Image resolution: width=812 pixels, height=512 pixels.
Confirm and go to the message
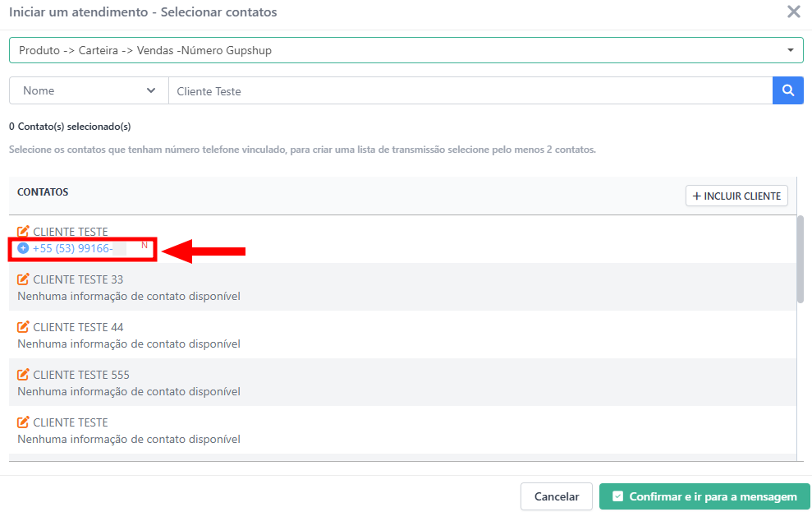click(x=704, y=496)
